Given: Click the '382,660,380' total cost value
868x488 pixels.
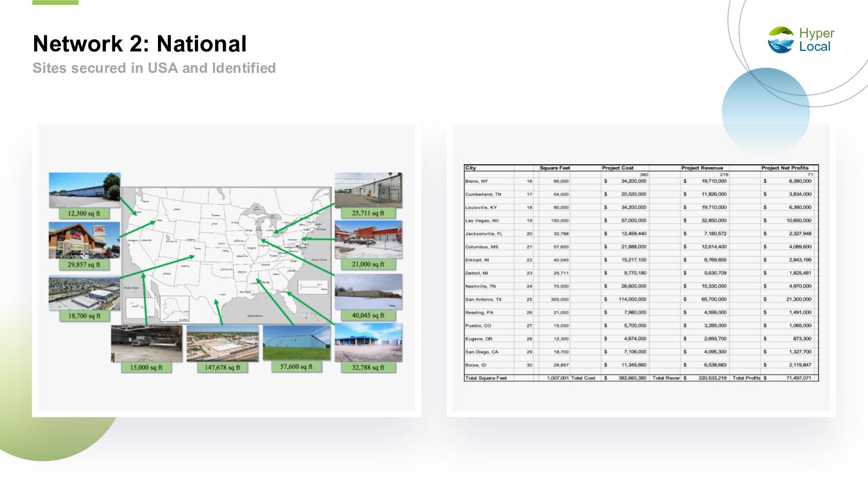Looking at the screenshot, I should tap(633, 378).
